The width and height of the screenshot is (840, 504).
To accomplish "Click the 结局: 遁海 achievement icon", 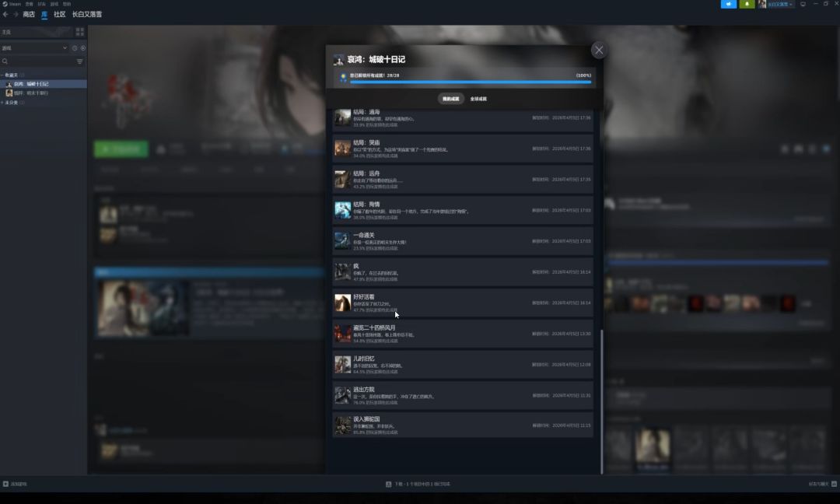I will 343,117.
